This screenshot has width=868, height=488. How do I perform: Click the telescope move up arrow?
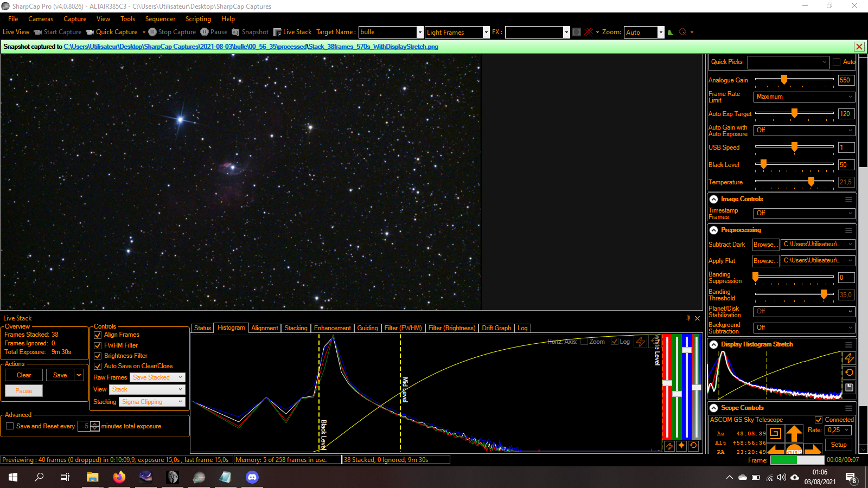[x=794, y=433]
